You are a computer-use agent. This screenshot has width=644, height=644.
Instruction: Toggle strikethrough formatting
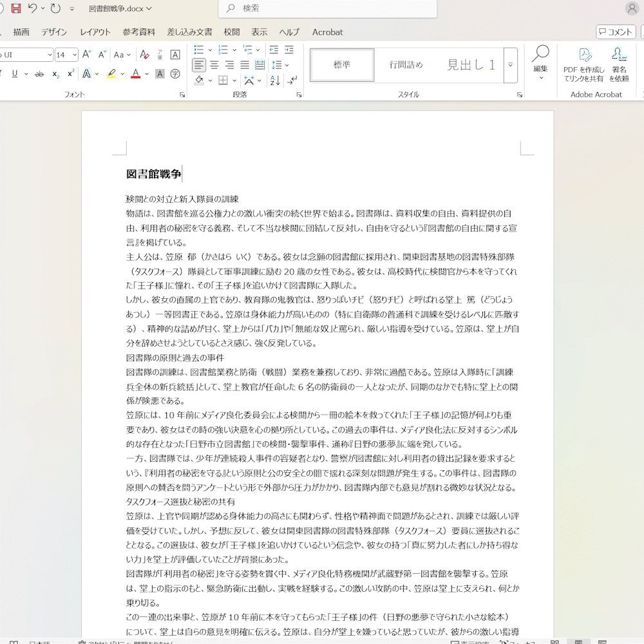point(39,74)
